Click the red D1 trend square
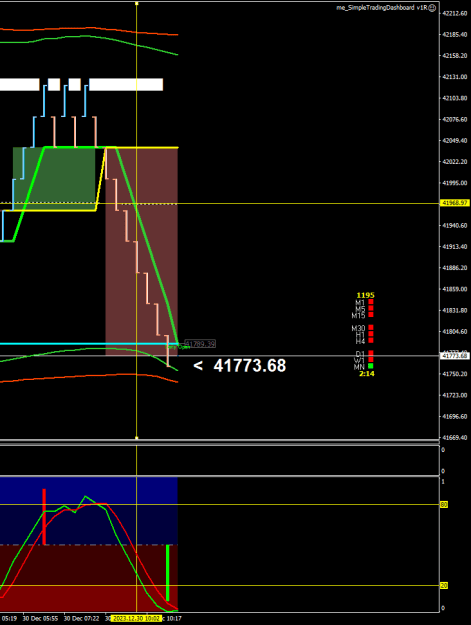 pos(371,353)
